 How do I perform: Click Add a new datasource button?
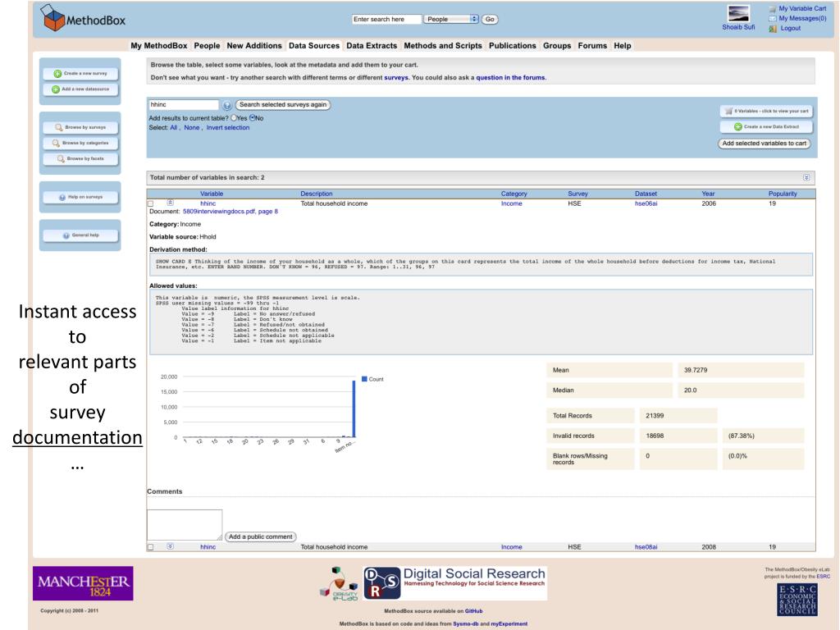80,89
